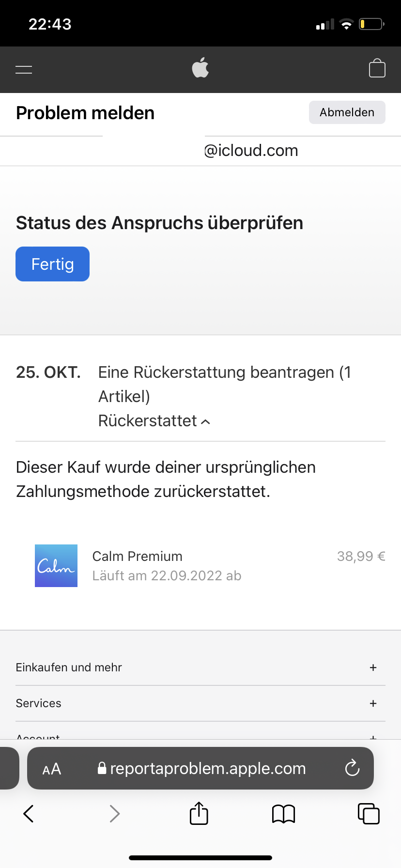Viewport: 401px width, 868px height.
Task: Tap the Apple logo
Action: click(x=200, y=68)
